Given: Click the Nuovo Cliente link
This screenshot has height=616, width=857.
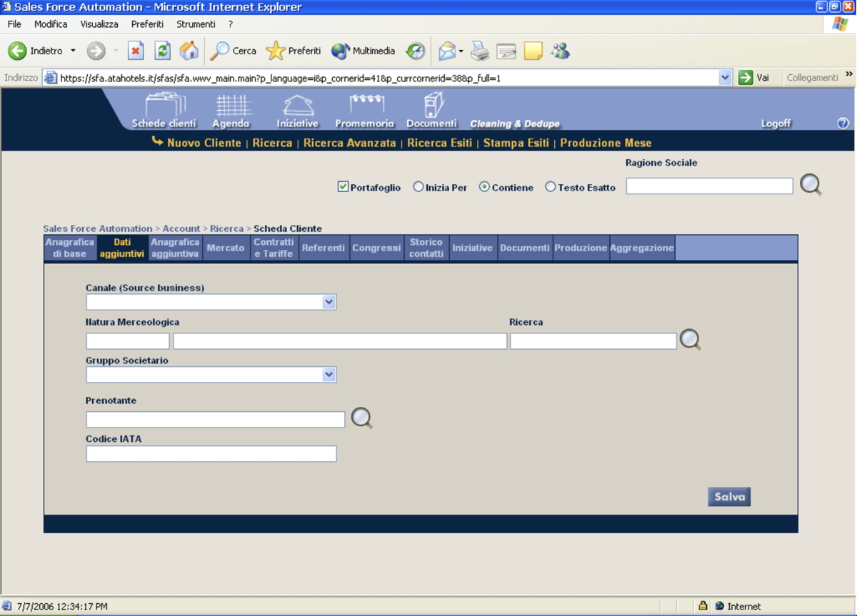Looking at the screenshot, I should pos(204,143).
